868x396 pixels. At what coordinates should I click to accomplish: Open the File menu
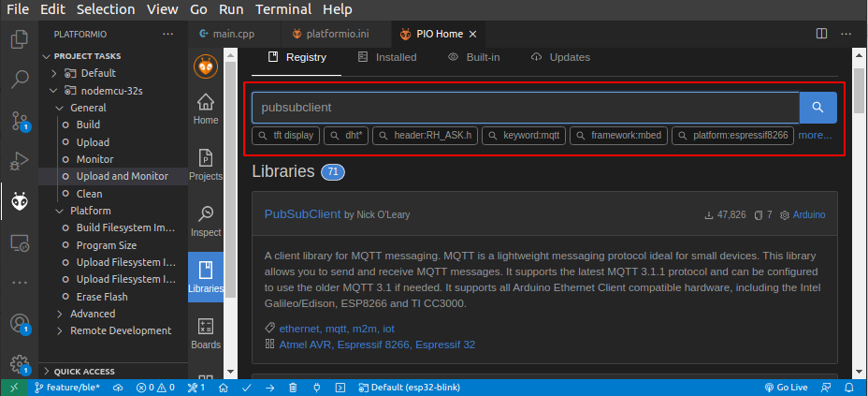click(x=18, y=9)
